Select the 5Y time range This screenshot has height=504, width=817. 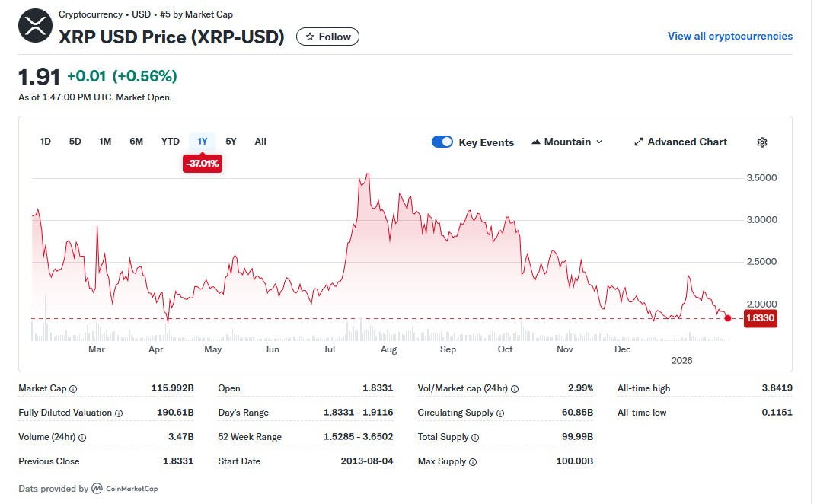coord(231,142)
